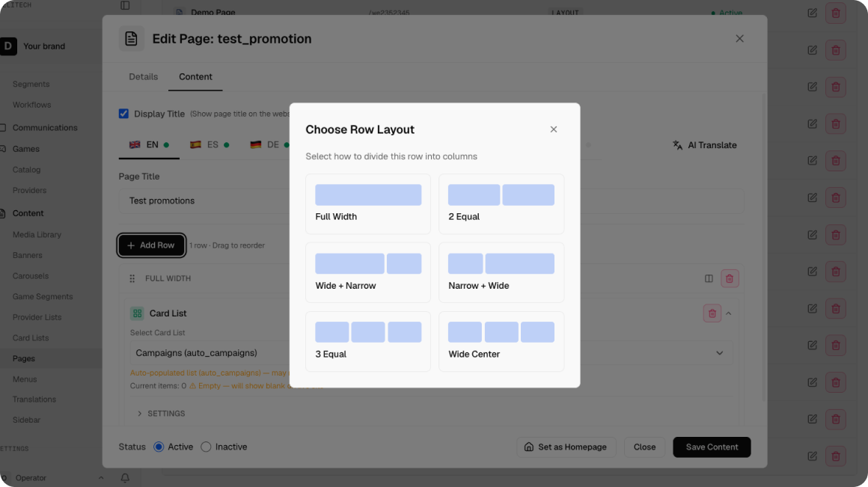This screenshot has height=487, width=868.
Task: Click the AI Translate button
Action: pos(705,145)
